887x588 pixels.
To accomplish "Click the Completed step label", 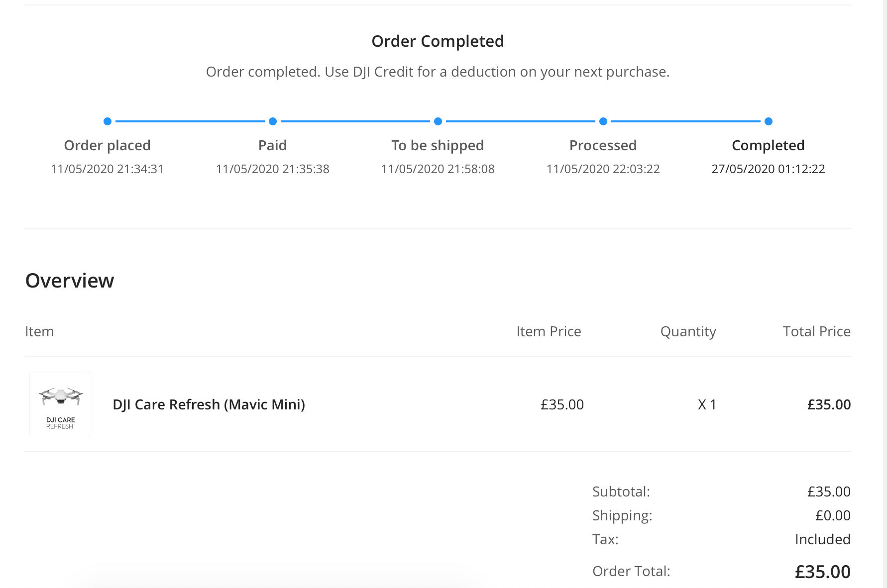I will tap(768, 145).
